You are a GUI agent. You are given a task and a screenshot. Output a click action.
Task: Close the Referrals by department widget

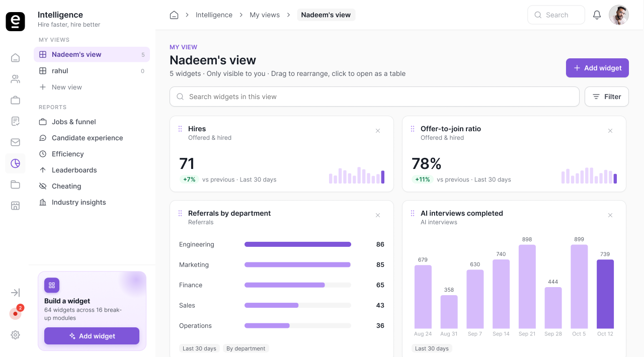click(x=378, y=215)
